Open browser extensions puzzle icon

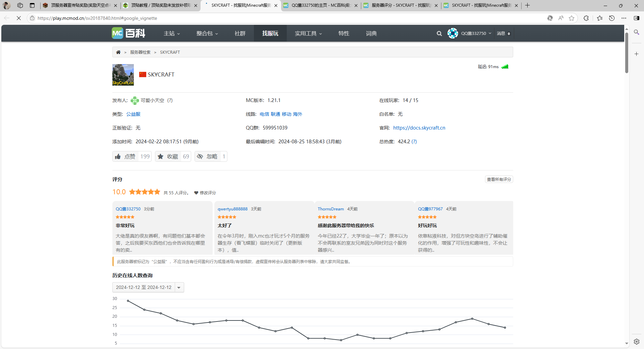click(586, 18)
